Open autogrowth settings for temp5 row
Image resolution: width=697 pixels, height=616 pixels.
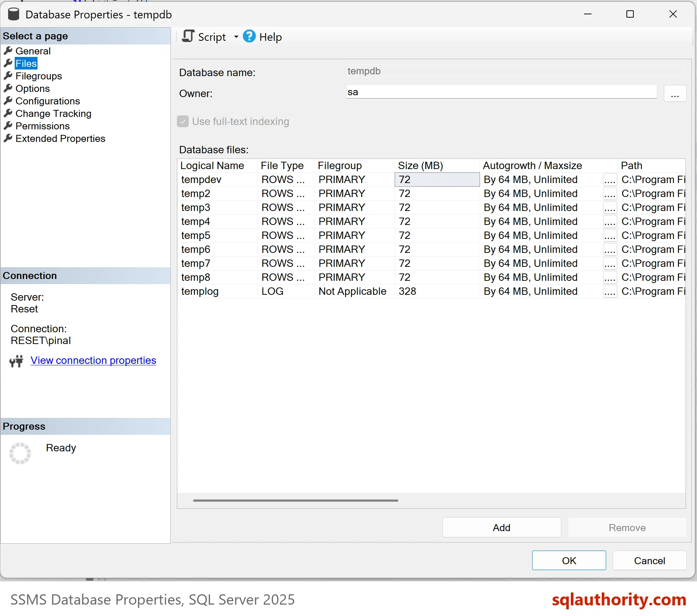[610, 236]
